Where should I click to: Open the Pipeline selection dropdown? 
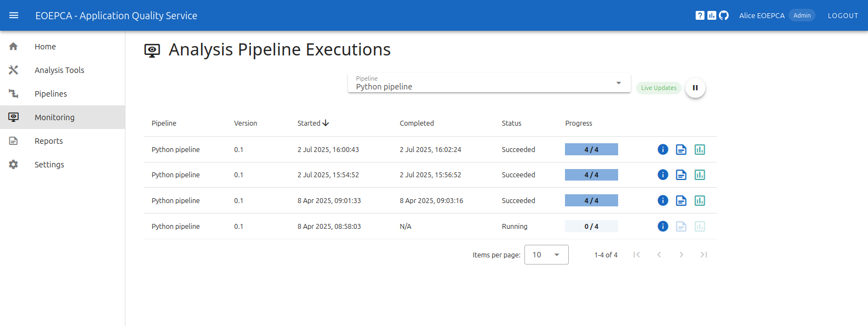[489, 83]
